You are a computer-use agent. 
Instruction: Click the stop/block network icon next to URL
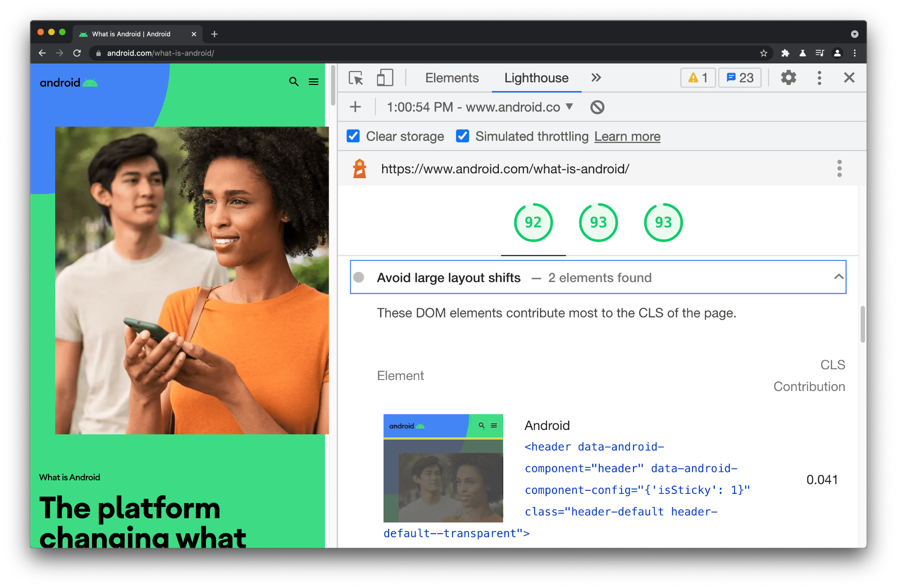tap(597, 106)
